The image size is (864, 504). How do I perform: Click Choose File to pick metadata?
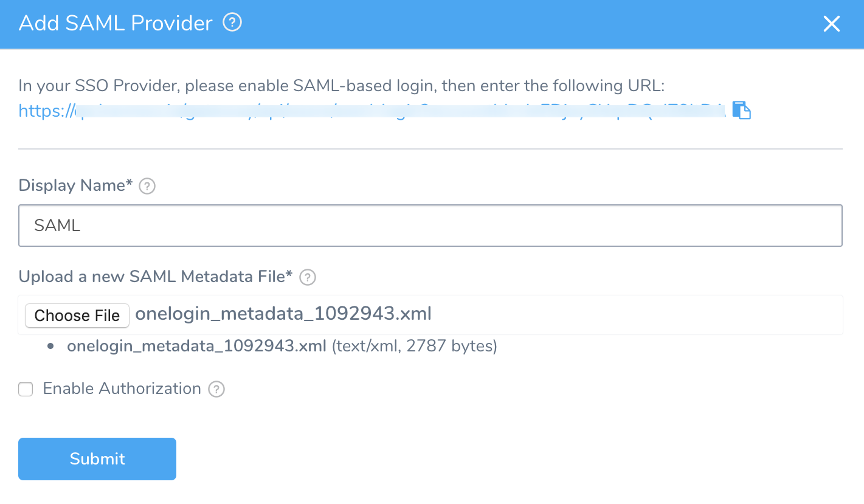point(77,316)
